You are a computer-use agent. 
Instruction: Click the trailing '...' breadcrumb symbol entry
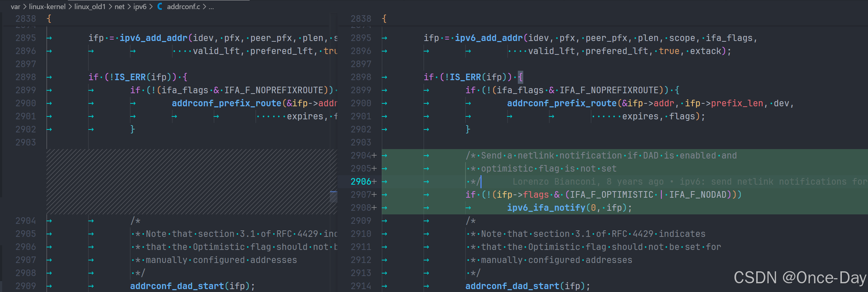tap(211, 7)
